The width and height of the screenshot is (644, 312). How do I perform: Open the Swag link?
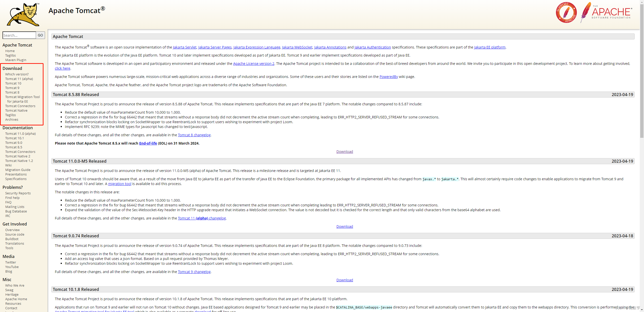point(9,290)
